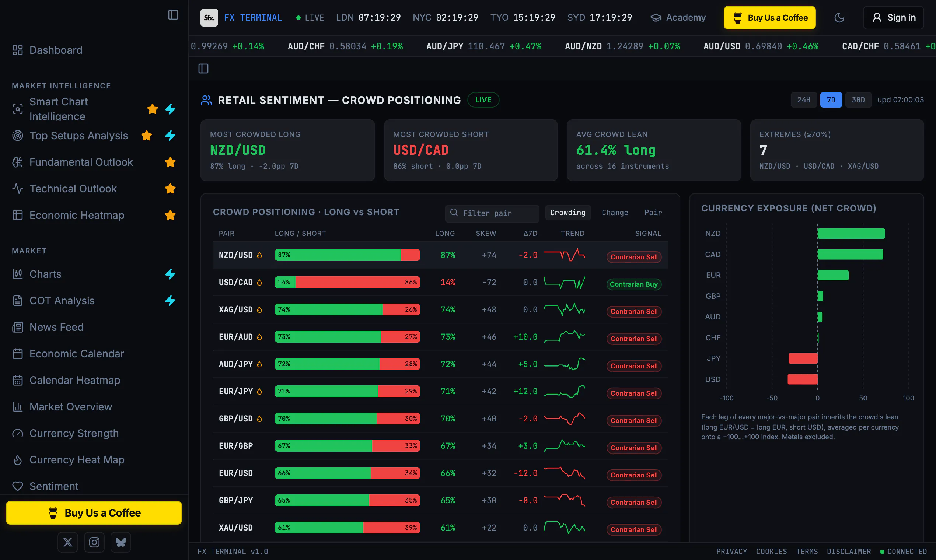Viewport: 936px width, 560px height.
Task: Sort table by Crowding
Action: [567, 213]
